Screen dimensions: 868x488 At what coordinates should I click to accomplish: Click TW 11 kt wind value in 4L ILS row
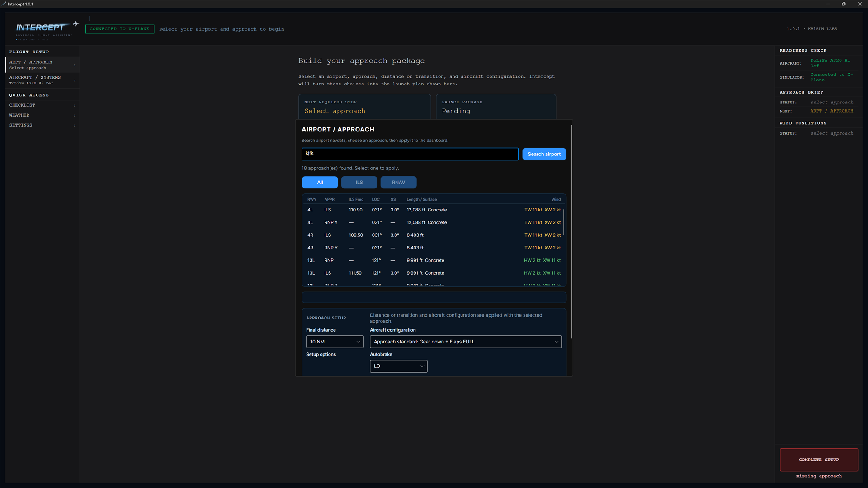(x=533, y=210)
